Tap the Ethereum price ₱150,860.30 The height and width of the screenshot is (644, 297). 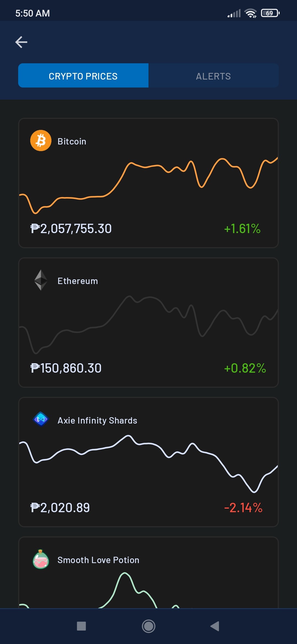[x=66, y=368]
